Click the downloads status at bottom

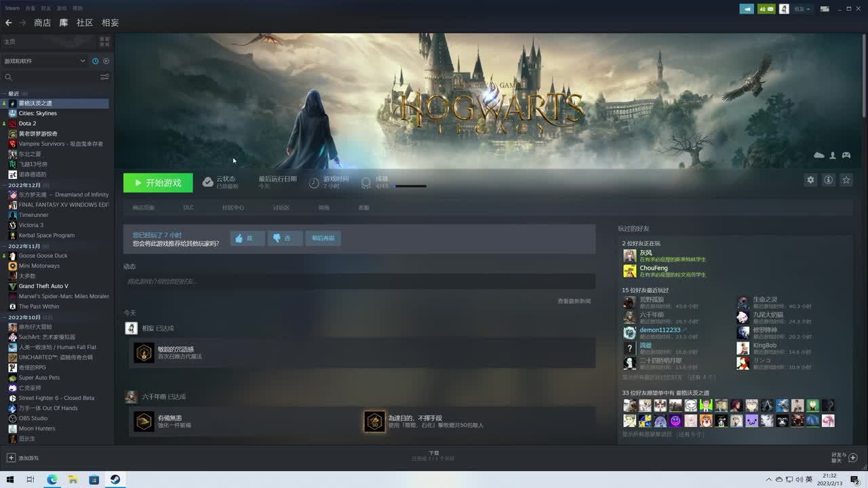pos(433,455)
